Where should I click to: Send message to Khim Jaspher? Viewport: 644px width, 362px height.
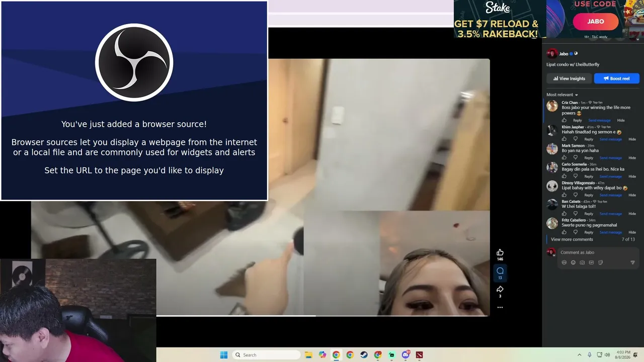click(610, 139)
